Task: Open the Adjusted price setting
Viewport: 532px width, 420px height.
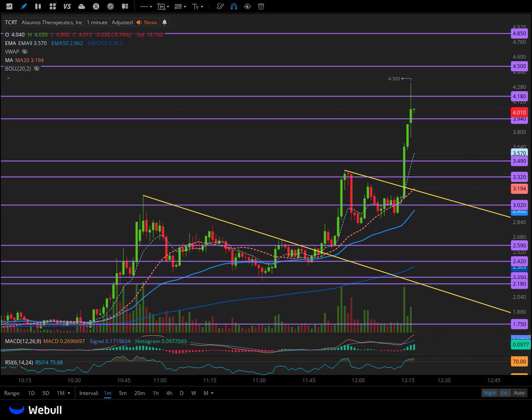Action: [x=122, y=22]
